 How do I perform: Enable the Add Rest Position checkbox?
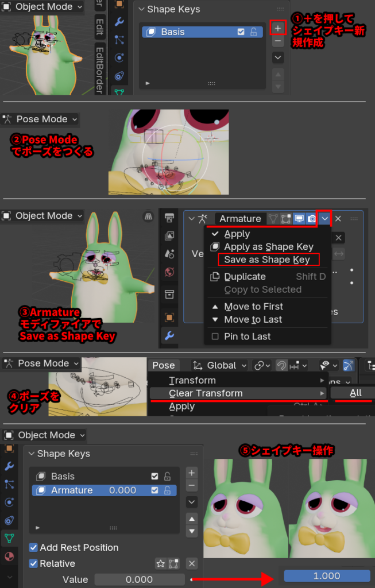(34, 548)
